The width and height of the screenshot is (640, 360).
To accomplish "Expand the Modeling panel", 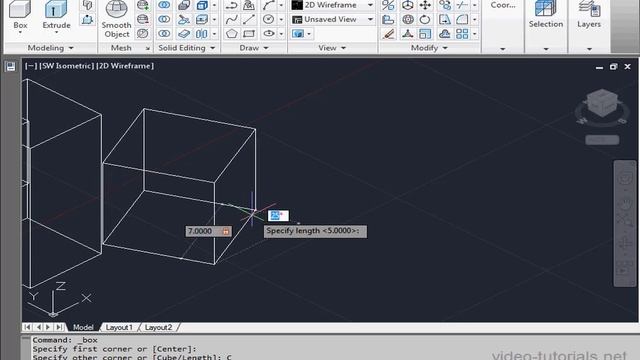I will pyautogui.click(x=50, y=48).
